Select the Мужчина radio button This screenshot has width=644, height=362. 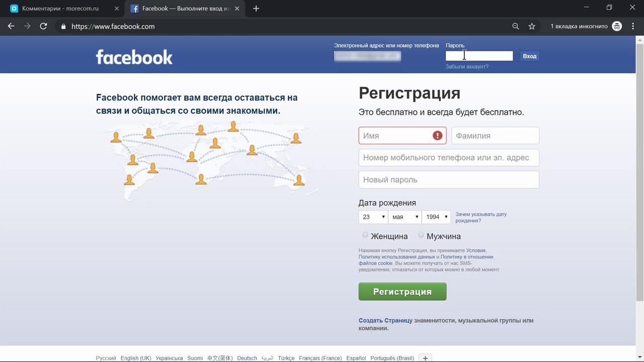coord(421,235)
